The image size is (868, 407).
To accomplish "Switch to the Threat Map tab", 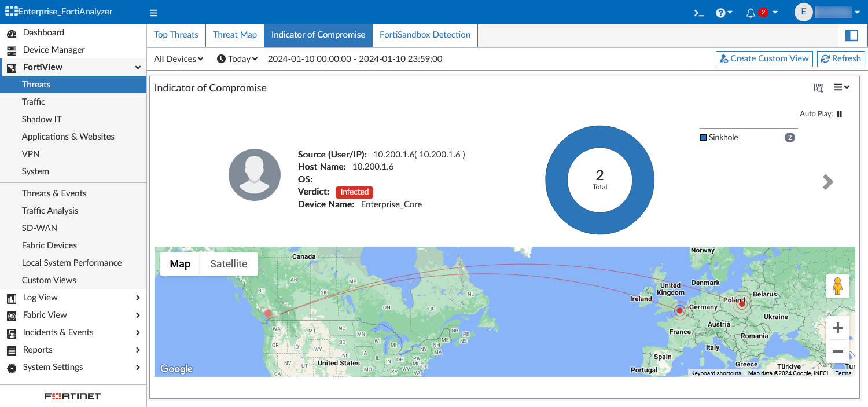I will (x=234, y=35).
